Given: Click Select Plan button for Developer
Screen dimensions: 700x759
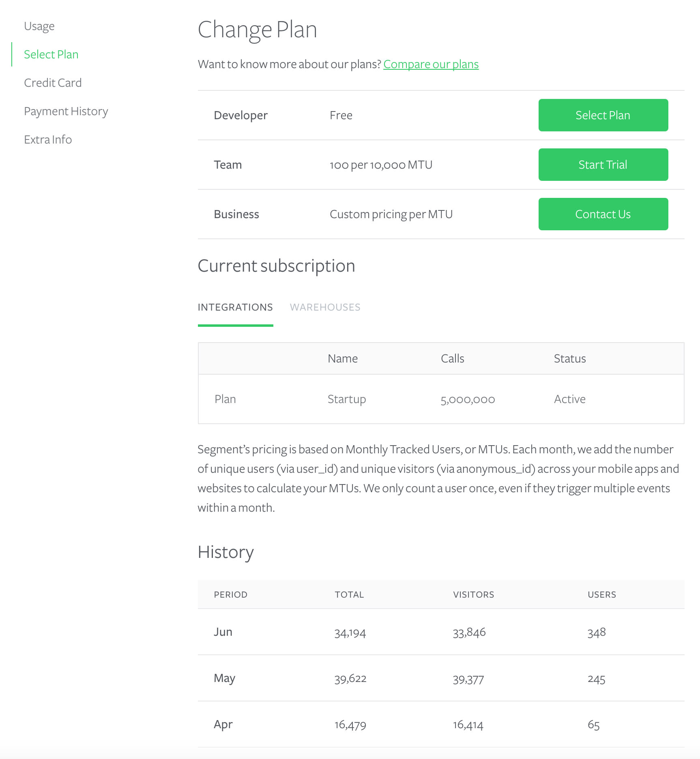Looking at the screenshot, I should 603,115.
